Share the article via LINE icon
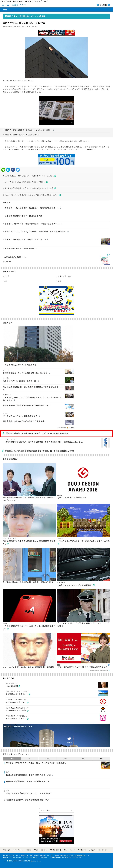Image resolution: width=113 pixels, height=868 pixels. [3, 170]
